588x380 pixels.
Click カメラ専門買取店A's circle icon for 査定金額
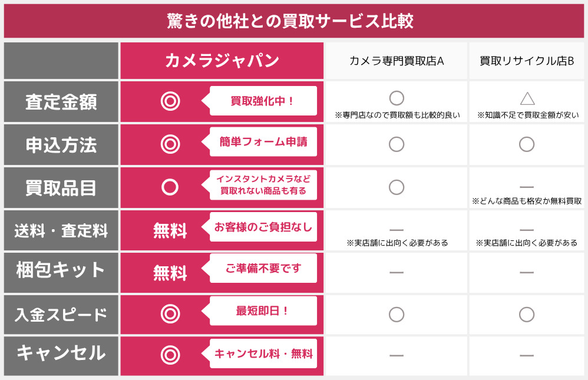coord(397,98)
